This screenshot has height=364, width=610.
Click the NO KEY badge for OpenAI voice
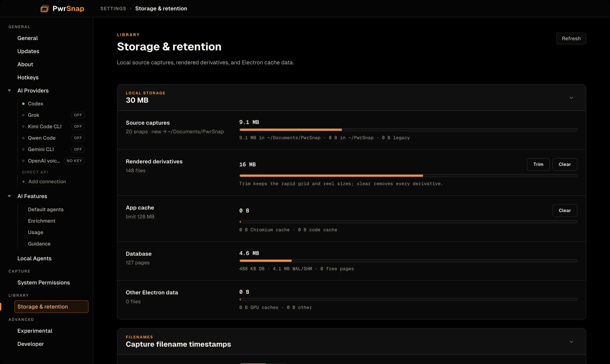click(x=74, y=161)
